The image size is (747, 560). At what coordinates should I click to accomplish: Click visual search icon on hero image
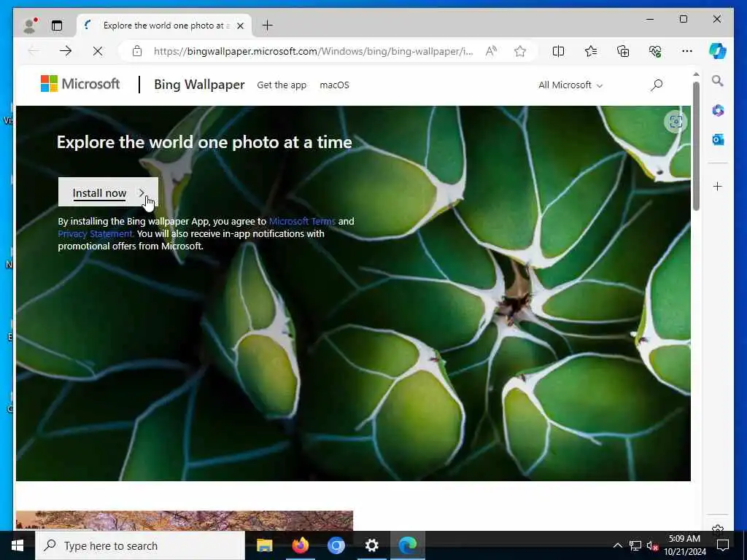tap(676, 122)
